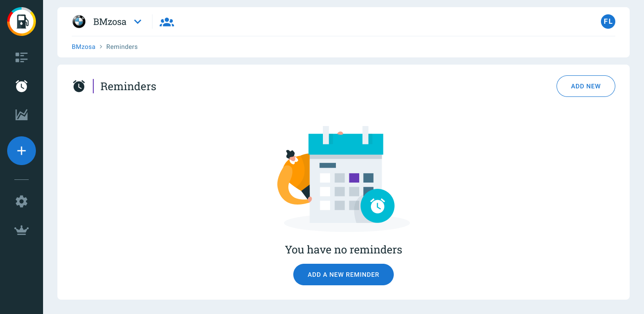Click the alarm icon beside Reminders heading

click(79, 86)
